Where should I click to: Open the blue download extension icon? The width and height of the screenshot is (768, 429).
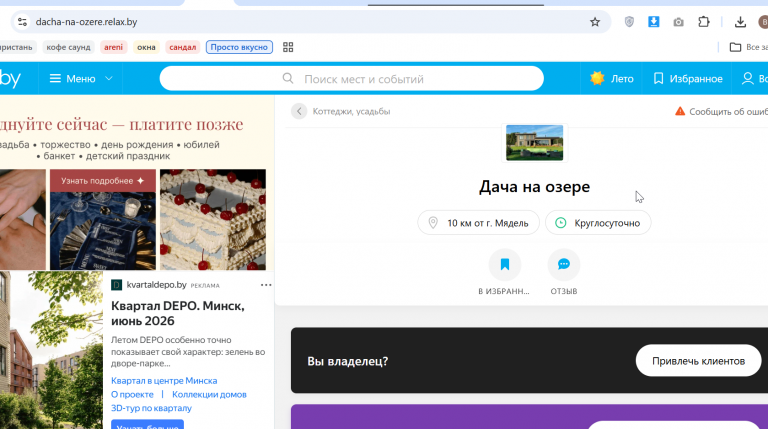tap(654, 22)
